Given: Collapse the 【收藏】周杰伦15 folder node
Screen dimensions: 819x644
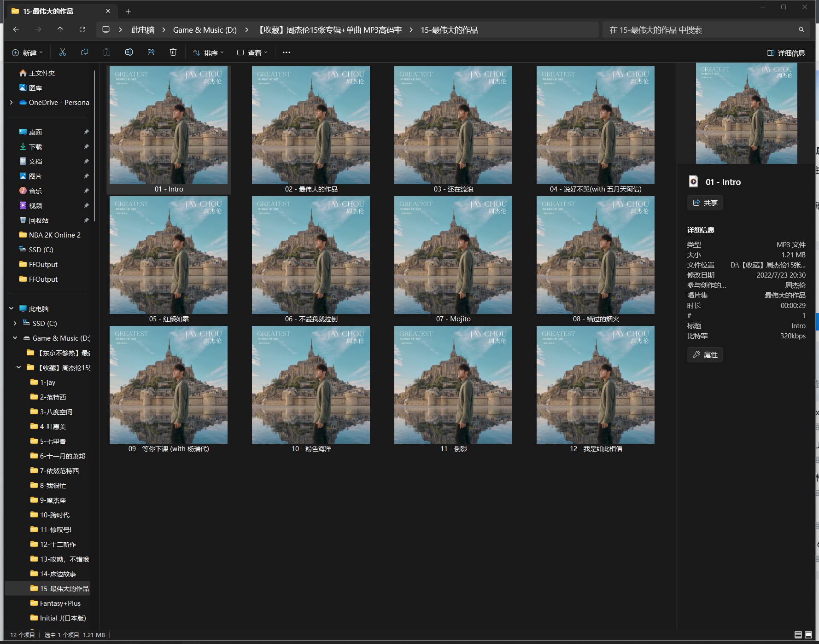Looking at the screenshot, I should tap(18, 368).
